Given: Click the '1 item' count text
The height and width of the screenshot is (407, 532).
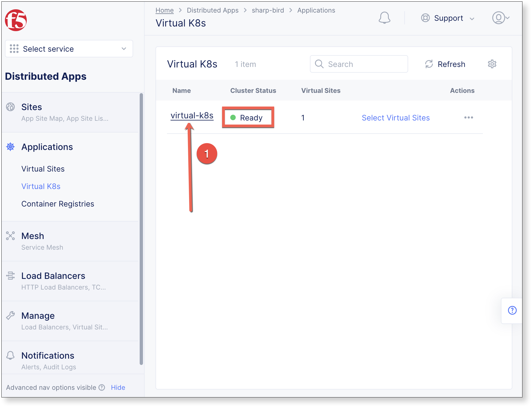Looking at the screenshot, I should 245,64.
